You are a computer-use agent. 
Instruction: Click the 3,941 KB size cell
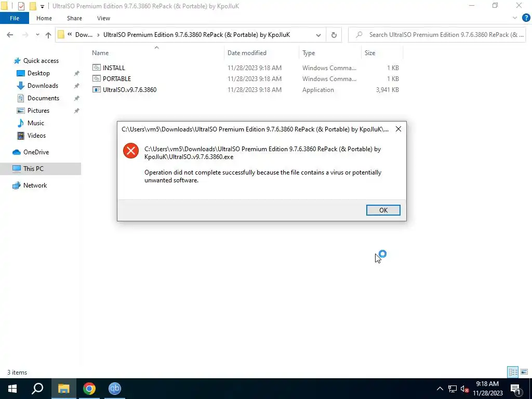pyautogui.click(x=387, y=90)
